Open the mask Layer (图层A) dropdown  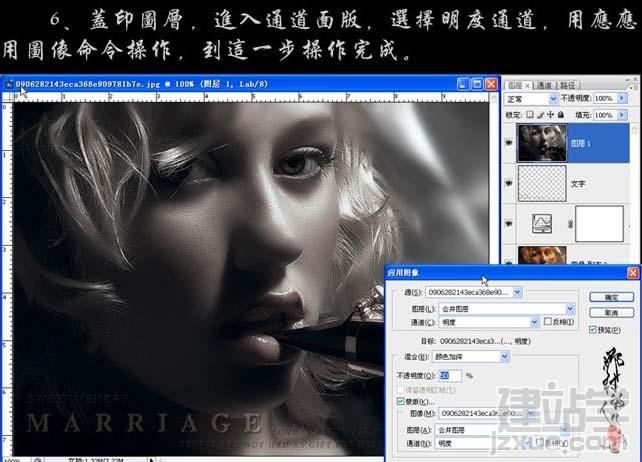coord(503,430)
